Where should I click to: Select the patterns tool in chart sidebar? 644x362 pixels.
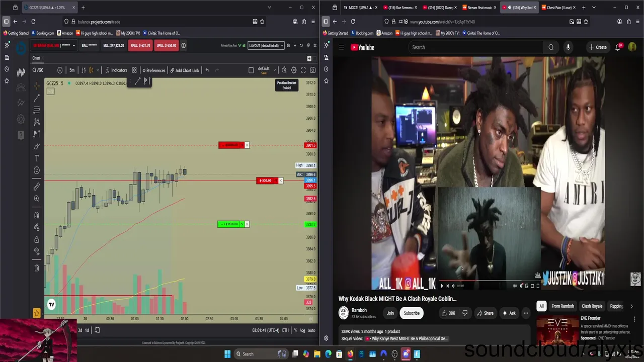pyautogui.click(x=37, y=122)
